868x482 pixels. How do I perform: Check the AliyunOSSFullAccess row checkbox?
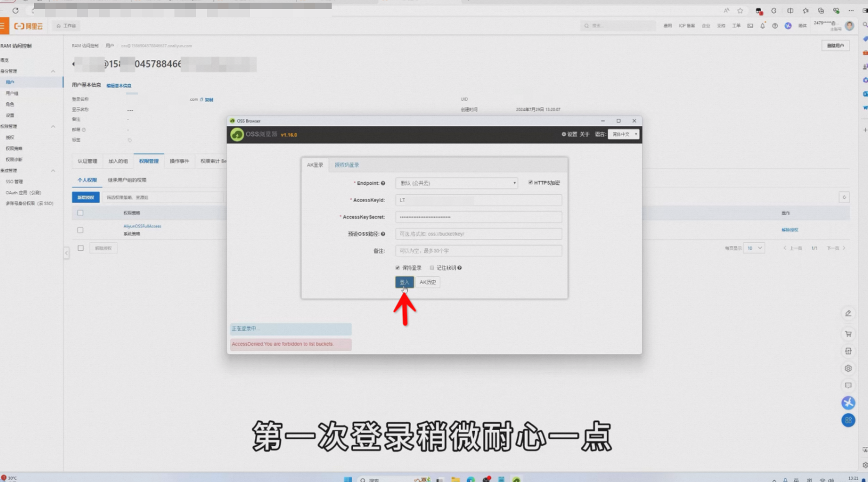tap(80, 230)
